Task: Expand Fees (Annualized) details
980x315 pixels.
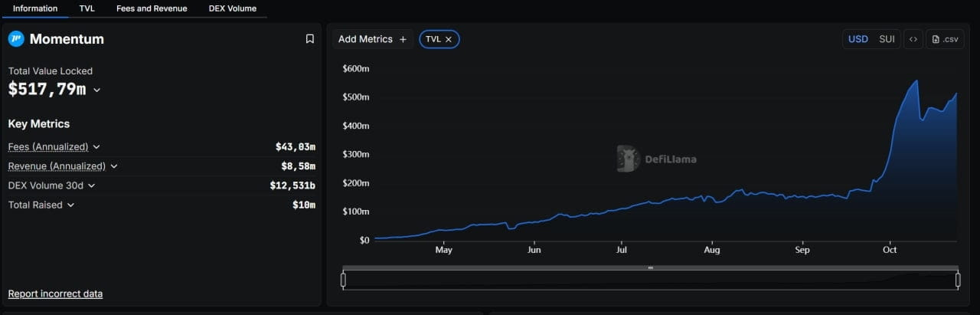Action: 96,146
